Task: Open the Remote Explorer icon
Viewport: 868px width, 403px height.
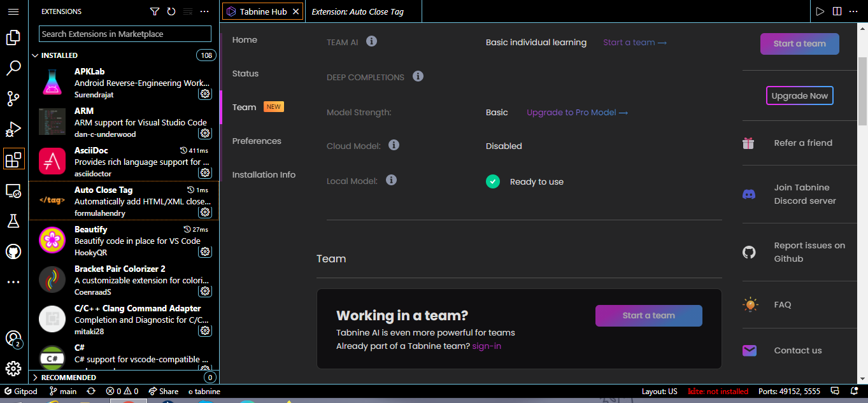Action: tap(13, 190)
